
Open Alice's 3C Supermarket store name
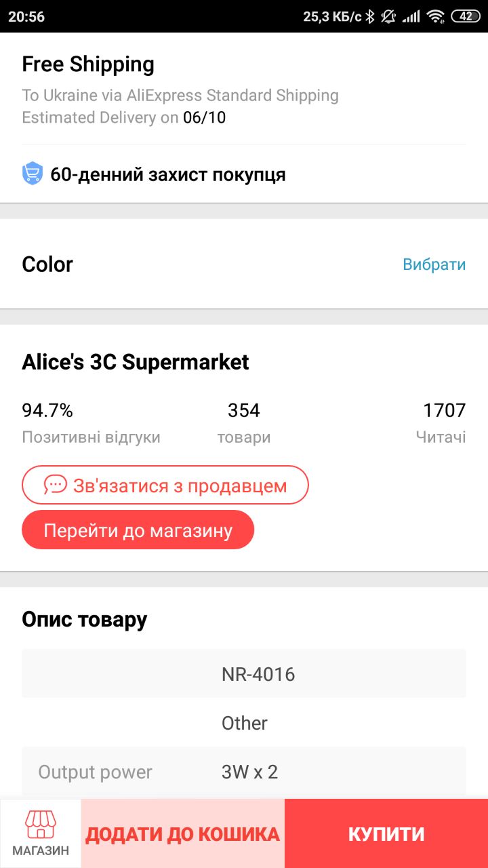click(136, 362)
